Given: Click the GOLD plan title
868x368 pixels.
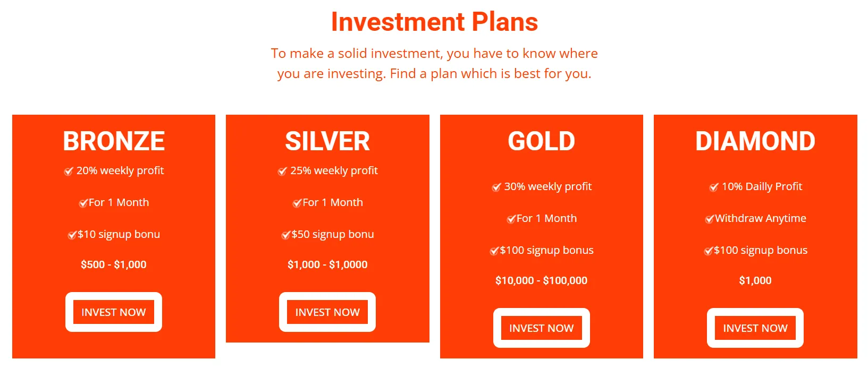Looking at the screenshot, I should (x=541, y=141).
